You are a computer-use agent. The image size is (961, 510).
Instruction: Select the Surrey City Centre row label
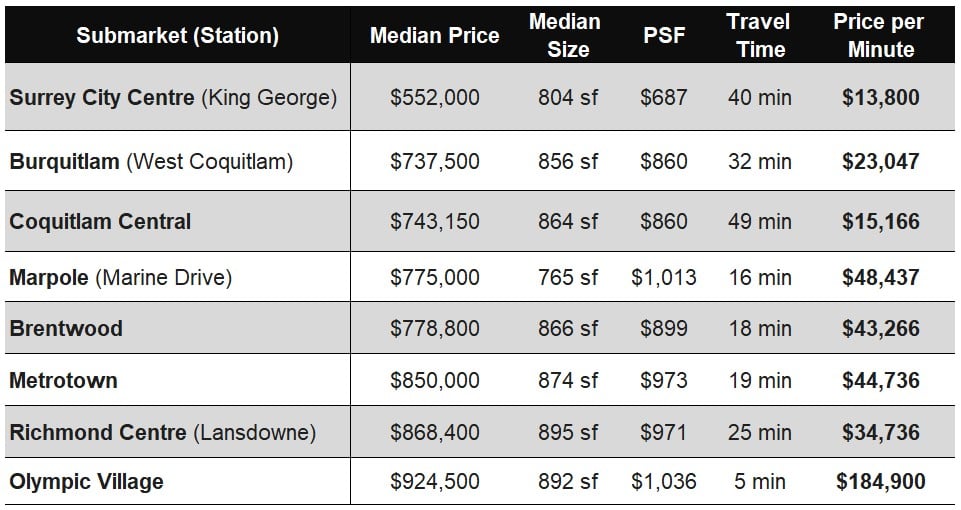pyautogui.click(x=173, y=98)
